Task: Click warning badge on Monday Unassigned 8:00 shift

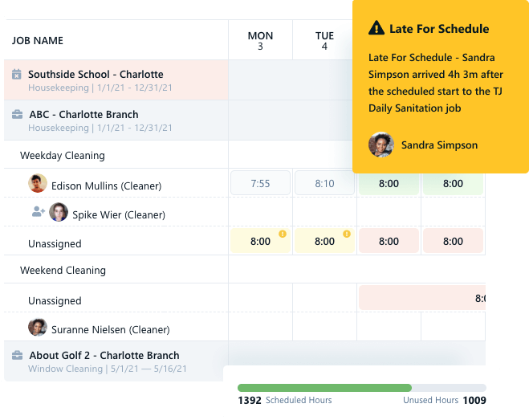Action: [x=283, y=234]
